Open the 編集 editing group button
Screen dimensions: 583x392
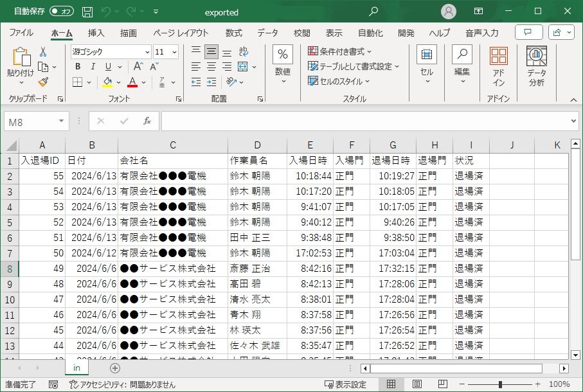(462, 64)
